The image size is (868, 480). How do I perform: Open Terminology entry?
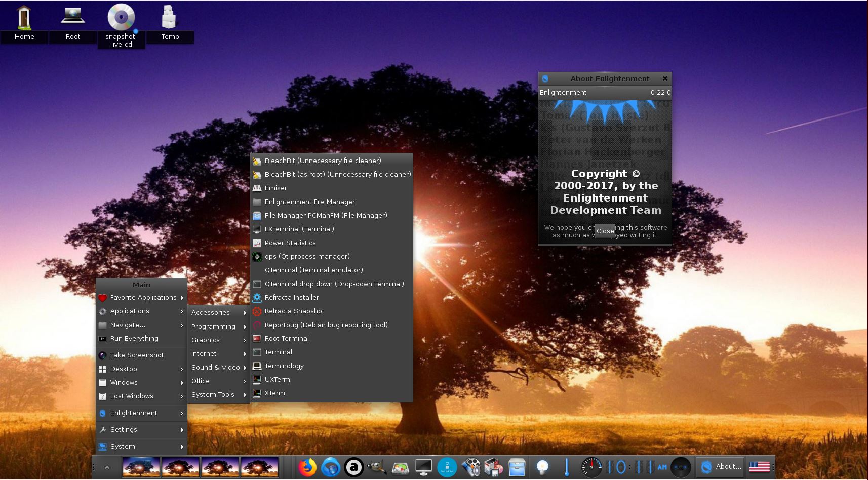point(332,366)
